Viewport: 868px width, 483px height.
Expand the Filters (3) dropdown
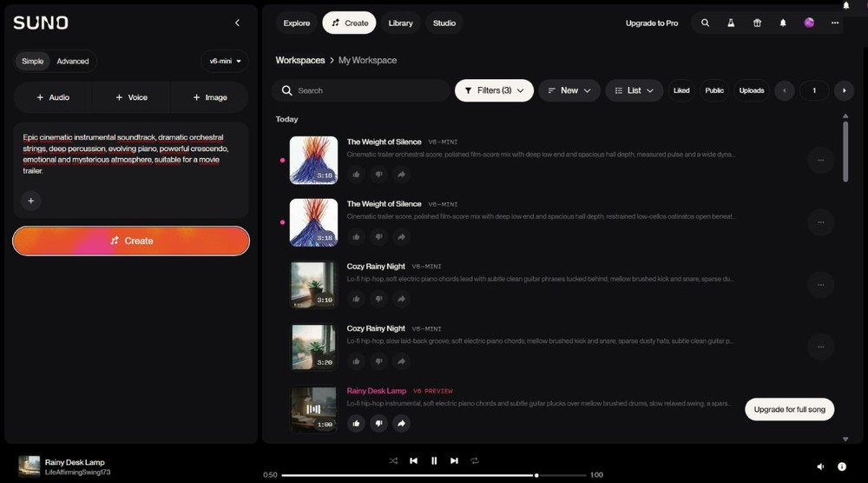tap(494, 90)
